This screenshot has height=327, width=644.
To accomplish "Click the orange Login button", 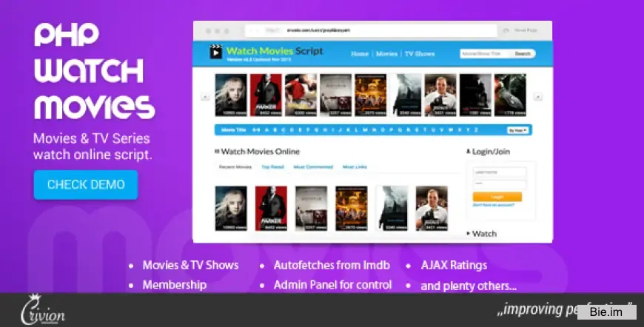I will pyautogui.click(x=497, y=197).
